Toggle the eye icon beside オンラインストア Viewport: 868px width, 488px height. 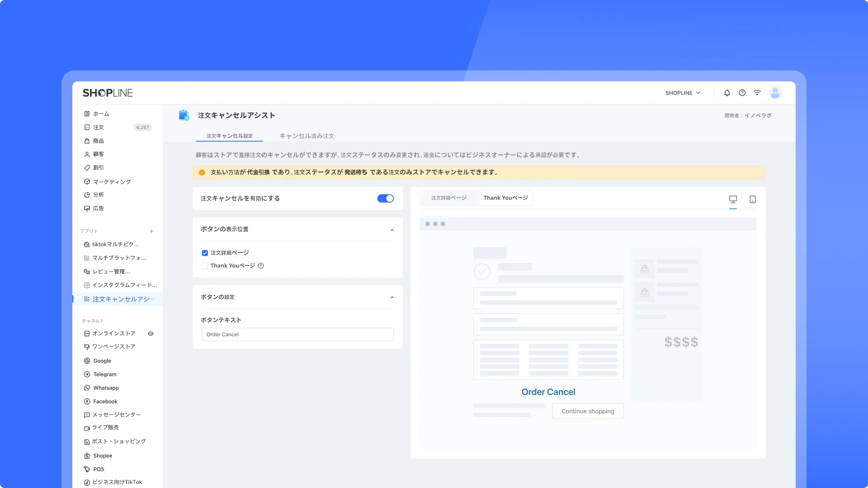151,333
